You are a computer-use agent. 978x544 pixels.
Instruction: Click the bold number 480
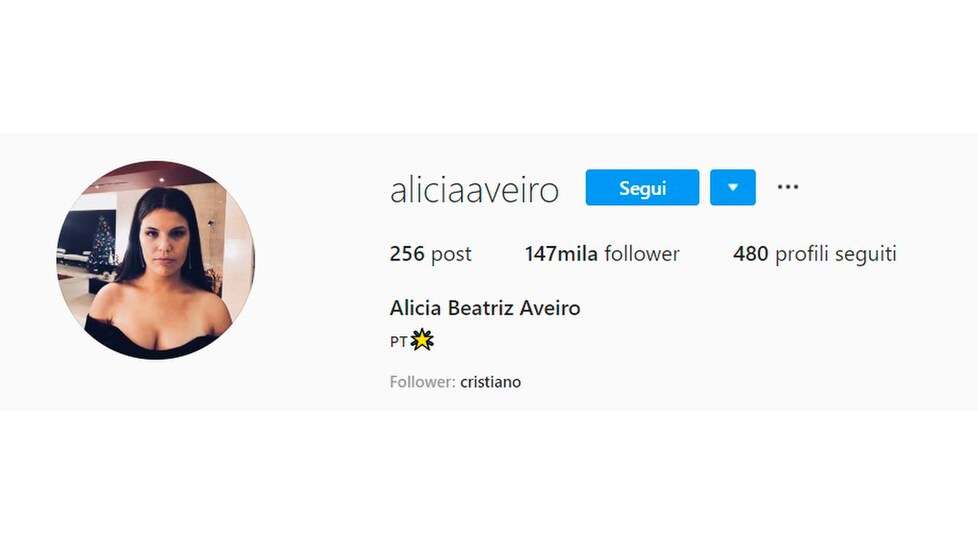point(750,254)
